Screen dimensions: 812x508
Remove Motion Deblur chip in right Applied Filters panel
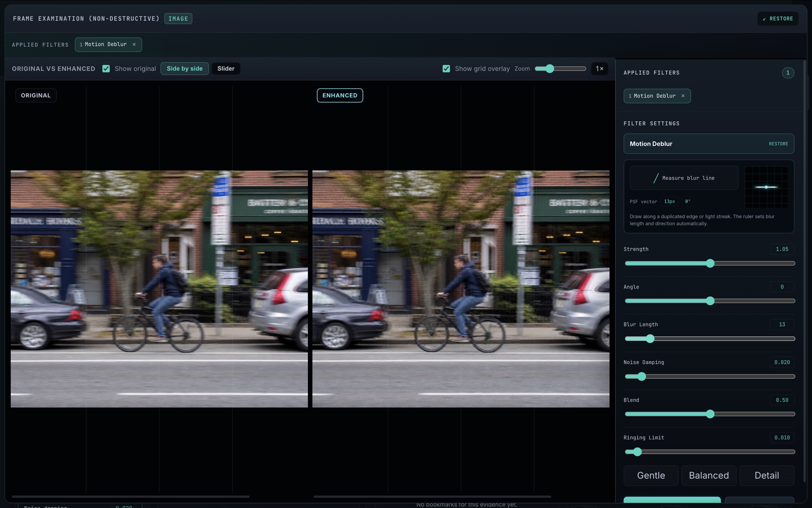683,96
